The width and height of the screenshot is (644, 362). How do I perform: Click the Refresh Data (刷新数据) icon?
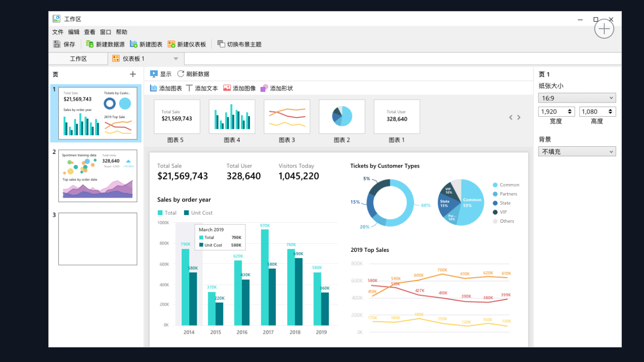[181, 74]
